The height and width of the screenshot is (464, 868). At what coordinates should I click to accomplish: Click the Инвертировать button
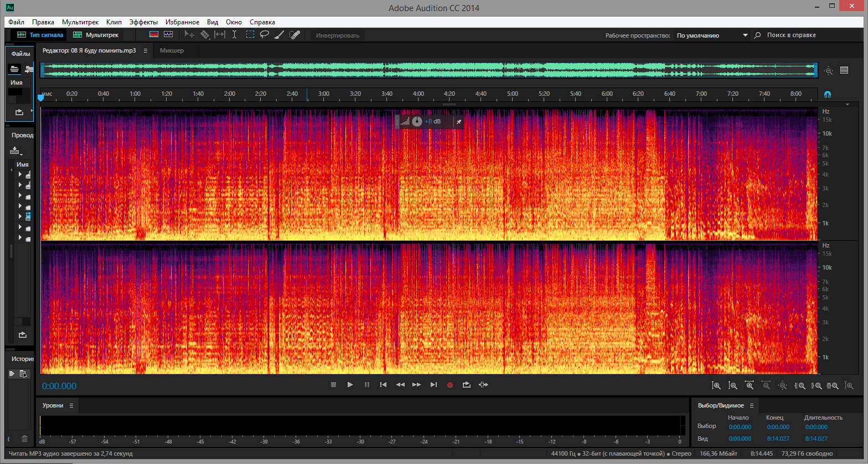click(x=337, y=35)
